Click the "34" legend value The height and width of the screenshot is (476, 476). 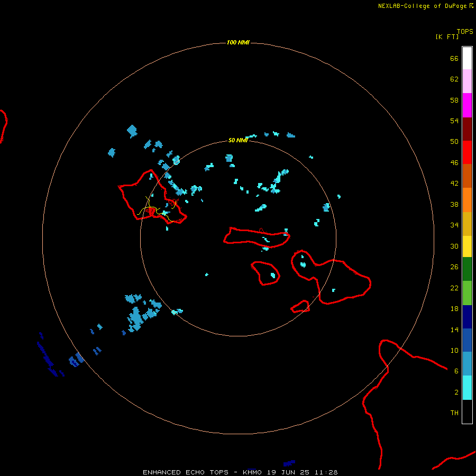tap(454, 225)
